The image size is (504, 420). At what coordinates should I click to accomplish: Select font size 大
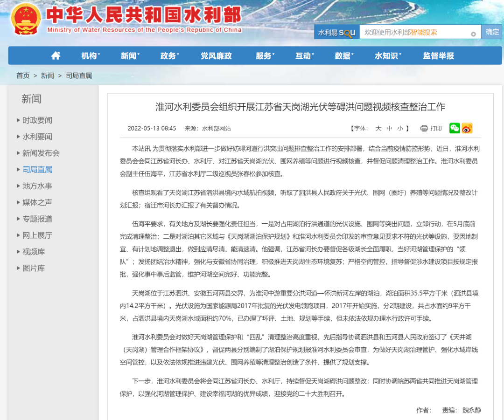click(x=378, y=128)
